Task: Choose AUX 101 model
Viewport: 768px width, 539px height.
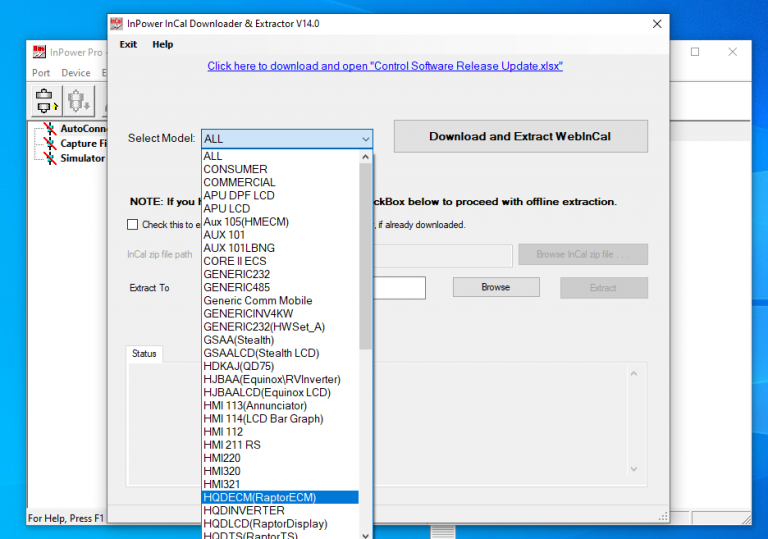Action: [x=280, y=235]
